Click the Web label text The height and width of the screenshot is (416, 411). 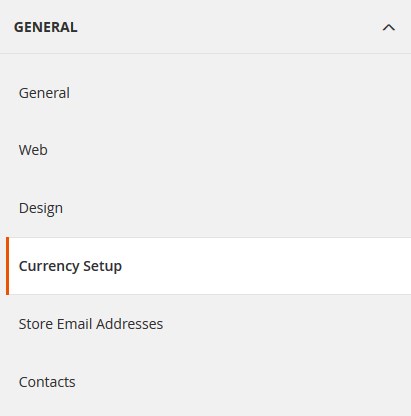pyautogui.click(x=33, y=150)
